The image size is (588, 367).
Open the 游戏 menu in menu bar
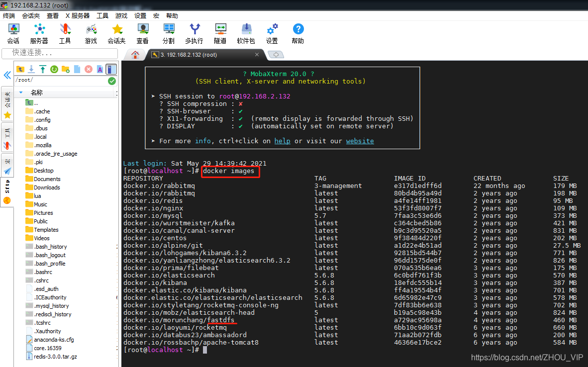[121, 16]
